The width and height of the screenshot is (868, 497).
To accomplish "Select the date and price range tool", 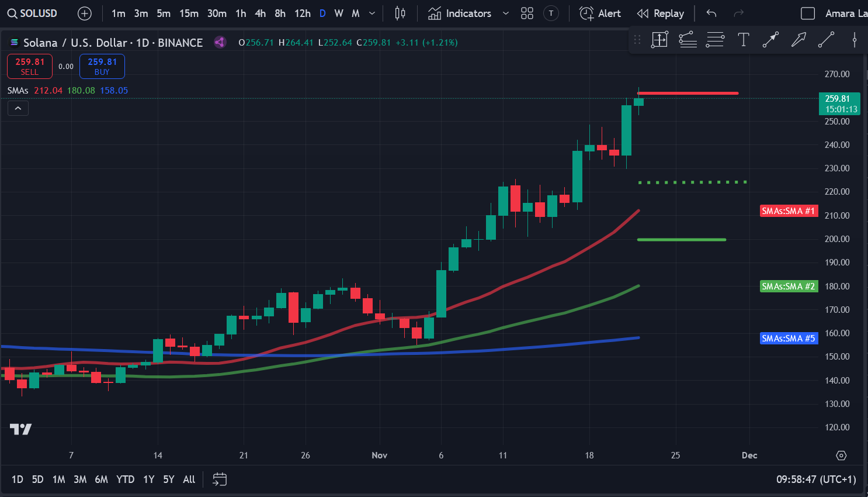I will [659, 40].
